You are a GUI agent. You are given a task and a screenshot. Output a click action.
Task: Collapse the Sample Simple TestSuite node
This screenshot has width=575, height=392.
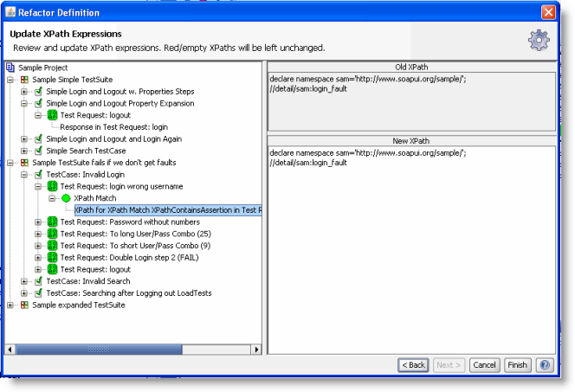[x=10, y=80]
